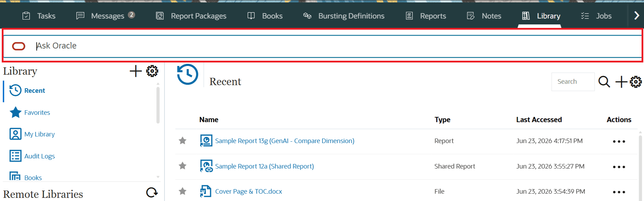Click date Jun 23, 2026 4:17:51 PM
The height and width of the screenshot is (201, 644).
549,141
